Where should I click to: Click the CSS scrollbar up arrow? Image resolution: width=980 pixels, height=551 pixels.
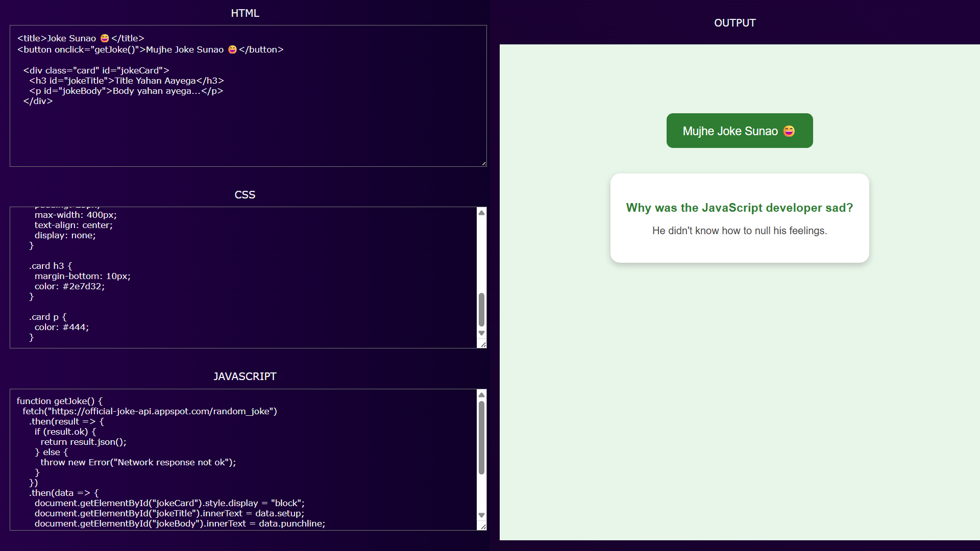pos(481,213)
